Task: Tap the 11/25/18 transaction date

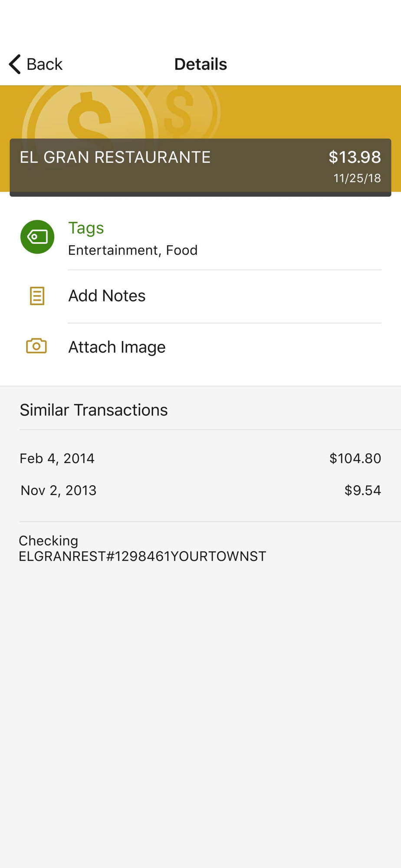Action: coord(357,178)
